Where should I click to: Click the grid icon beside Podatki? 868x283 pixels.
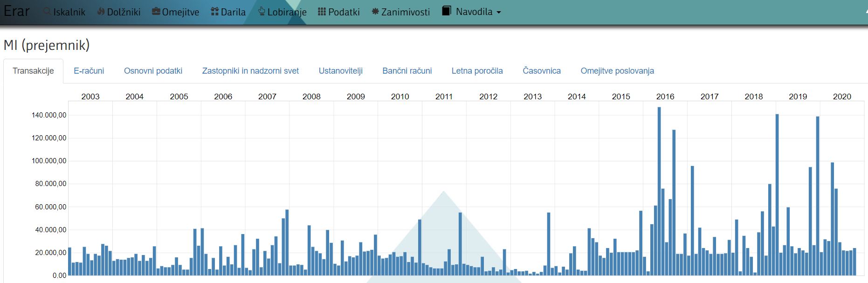point(322,11)
